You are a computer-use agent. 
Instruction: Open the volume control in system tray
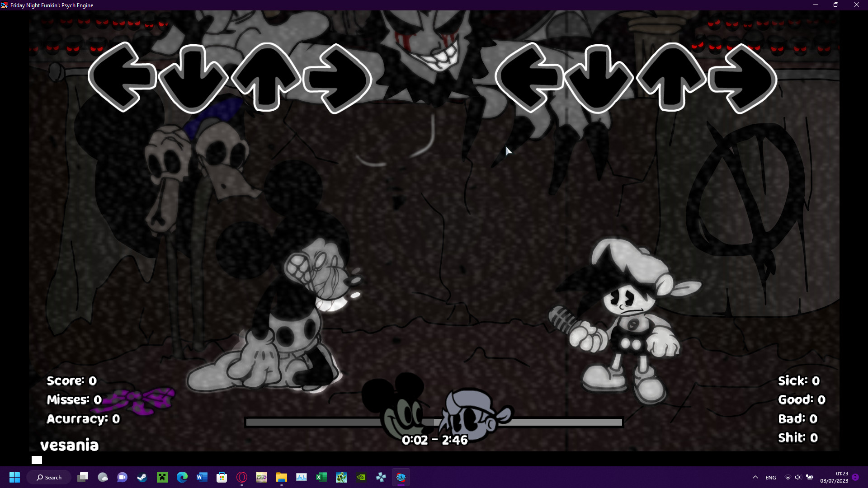(x=798, y=477)
